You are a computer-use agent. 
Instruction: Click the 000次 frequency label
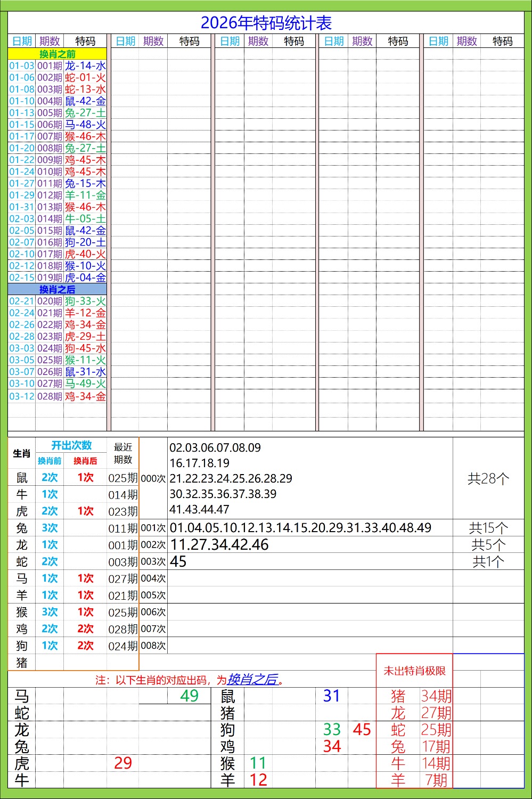(x=153, y=478)
